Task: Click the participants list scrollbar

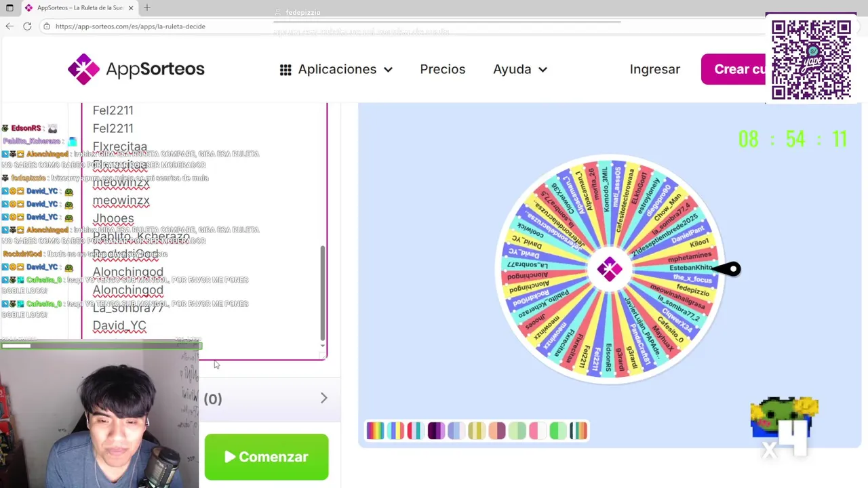Action: 322,293
